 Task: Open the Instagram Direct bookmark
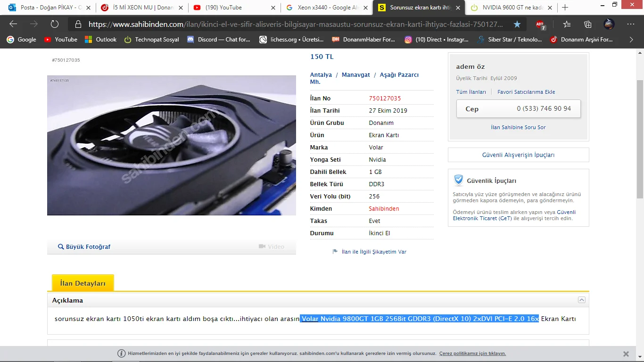437,40
